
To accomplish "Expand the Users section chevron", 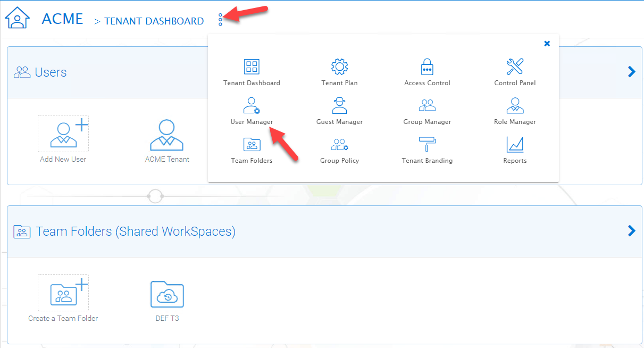I will pyautogui.click(x=632, y=72).
